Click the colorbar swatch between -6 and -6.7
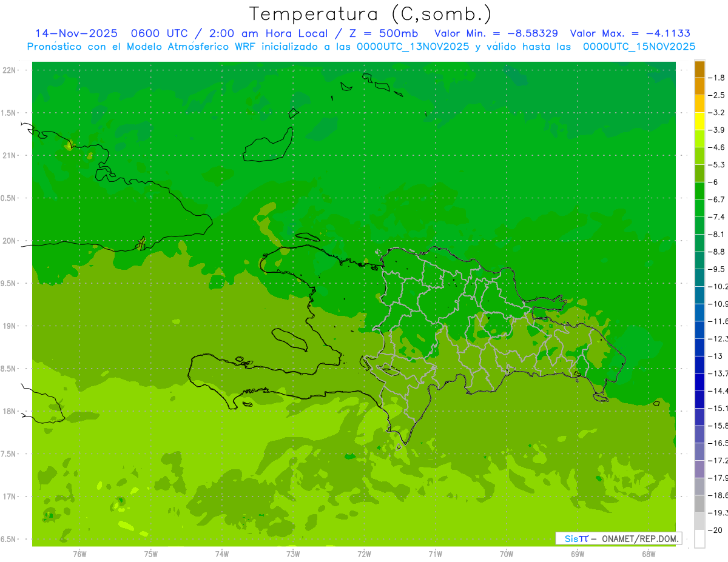This screenshot has height=562, width=728. tap(699, 191)
